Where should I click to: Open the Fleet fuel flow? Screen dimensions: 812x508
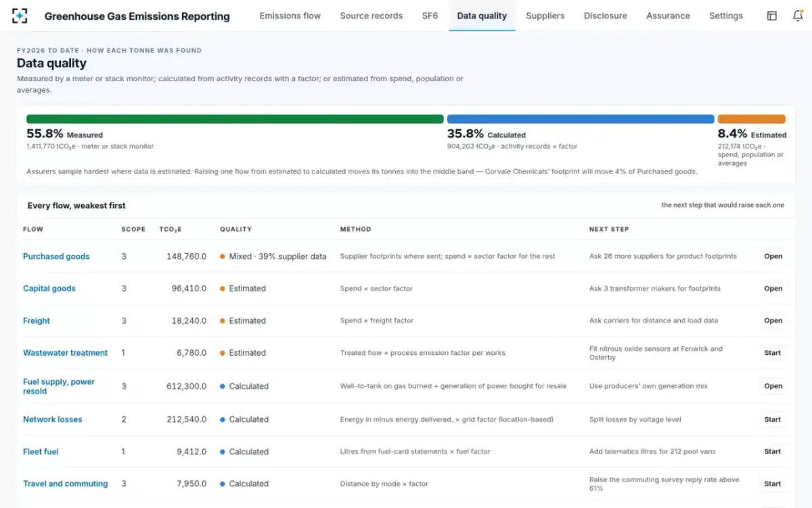[41, 452]
